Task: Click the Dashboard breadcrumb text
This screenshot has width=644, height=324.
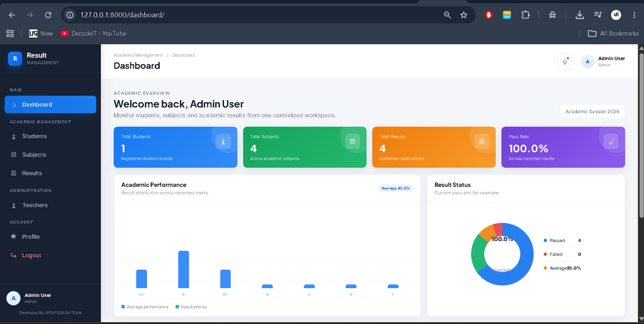Action: click(184, 55)
